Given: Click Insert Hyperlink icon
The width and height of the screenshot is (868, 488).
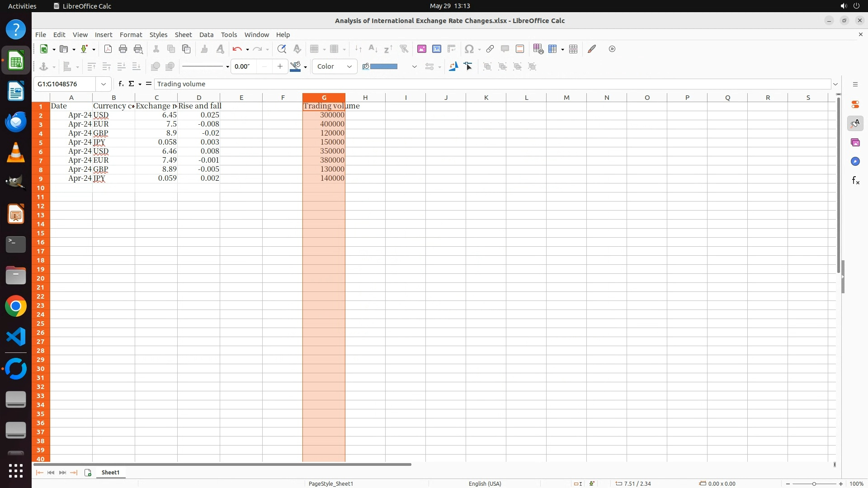Looking at the screenshot, I should coord(490,49).
